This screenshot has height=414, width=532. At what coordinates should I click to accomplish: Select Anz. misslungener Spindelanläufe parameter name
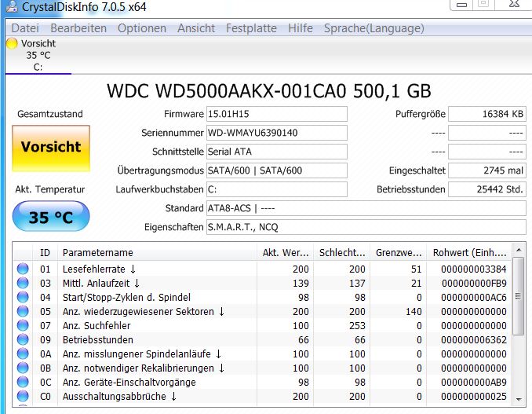[137, 354]
